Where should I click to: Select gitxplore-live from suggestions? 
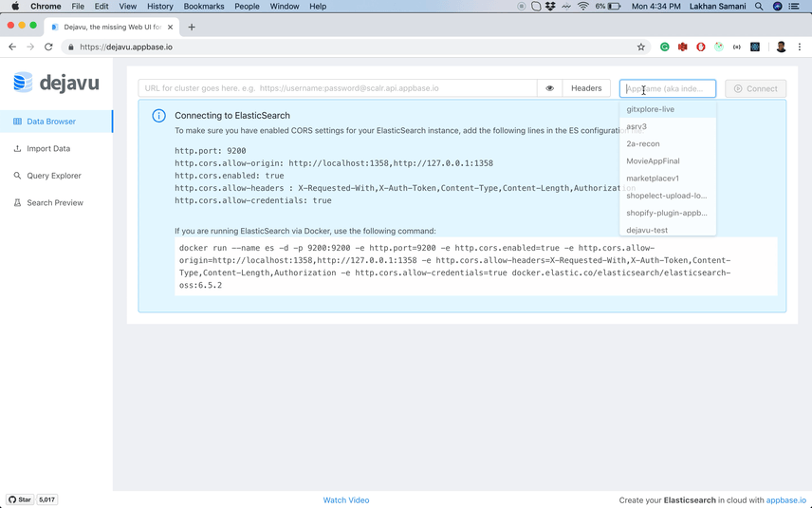(668, 109)
